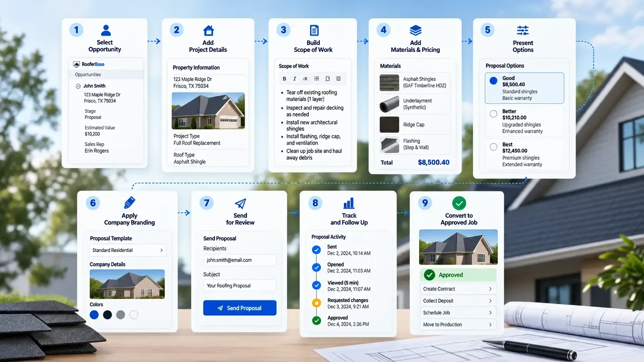Select the Good $8,500.40 proposal option
This screenshot has height=362, width=644.
coord(524,88)
